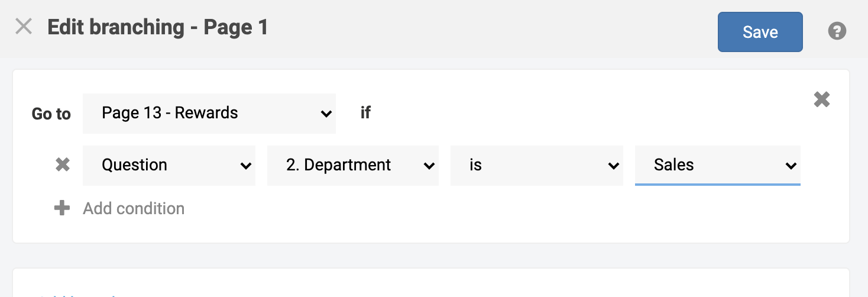Click the Go to label
The image size is (868, 297).
pos(51,114)
